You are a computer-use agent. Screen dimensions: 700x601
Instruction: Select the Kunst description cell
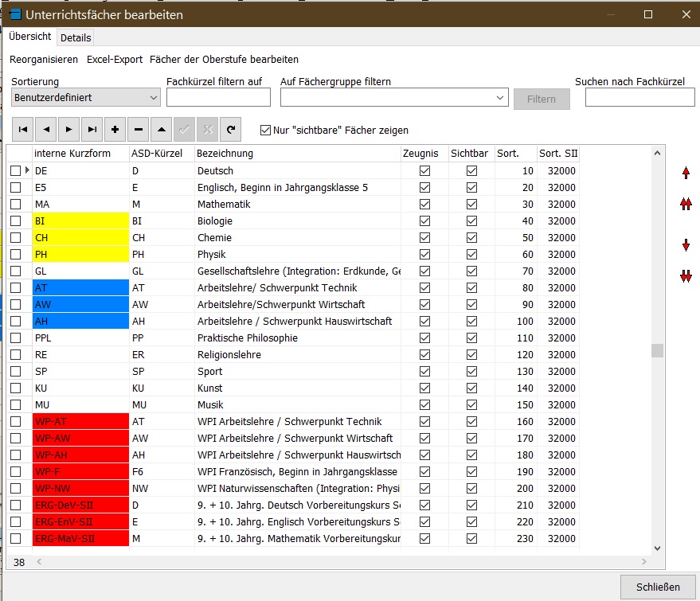click(x=298, y=388)
